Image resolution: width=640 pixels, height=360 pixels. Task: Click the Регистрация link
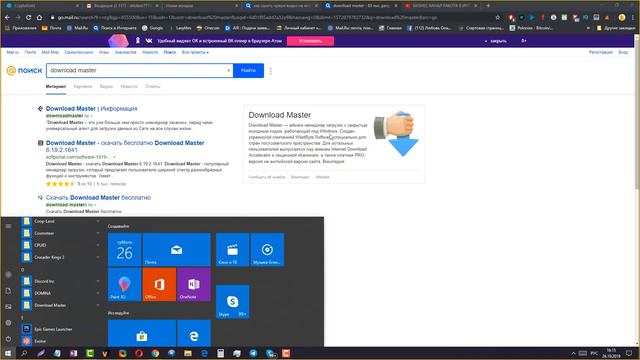pos(600,52)
